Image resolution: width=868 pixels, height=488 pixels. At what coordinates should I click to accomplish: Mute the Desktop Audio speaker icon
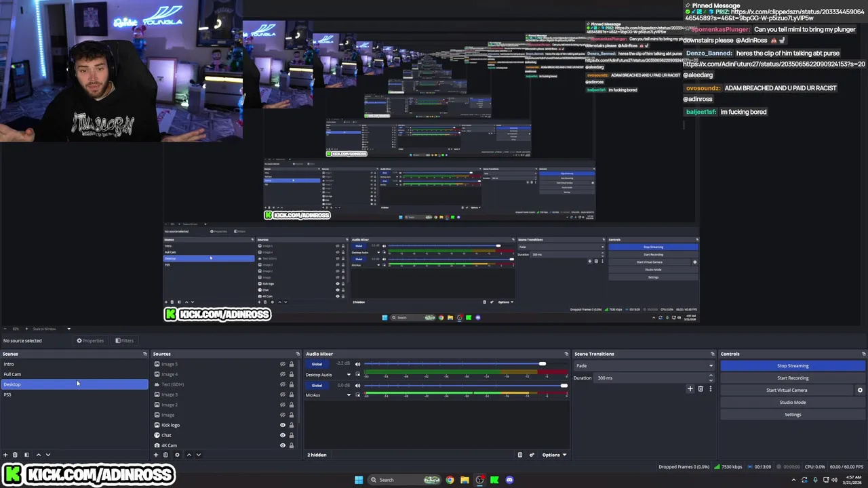click(x=357, y=365)
